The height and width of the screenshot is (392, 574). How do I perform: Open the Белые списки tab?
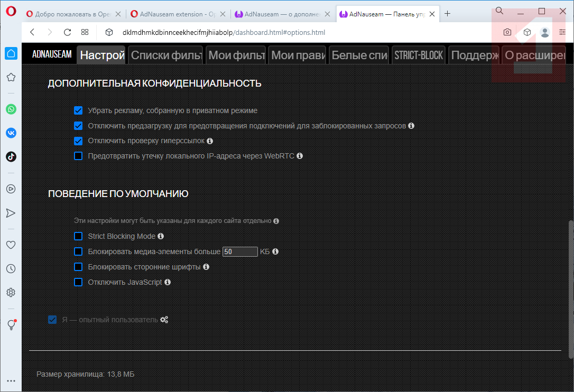359,55
